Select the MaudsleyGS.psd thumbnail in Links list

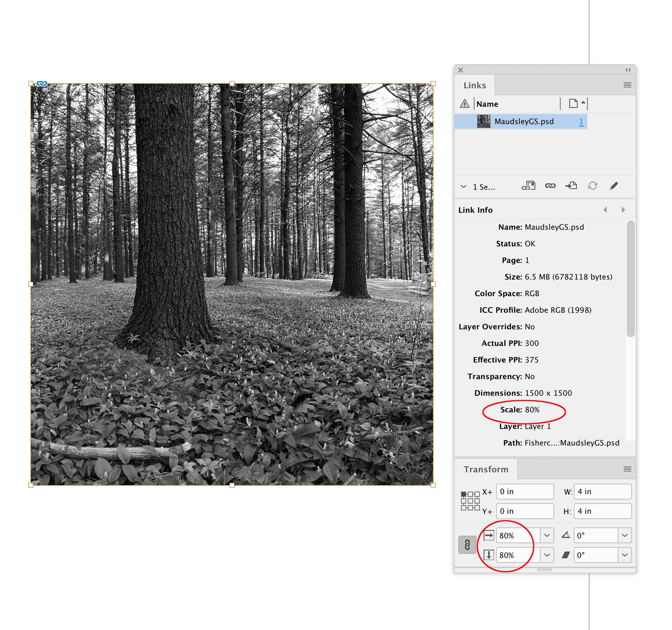click(x=484, y=121)
